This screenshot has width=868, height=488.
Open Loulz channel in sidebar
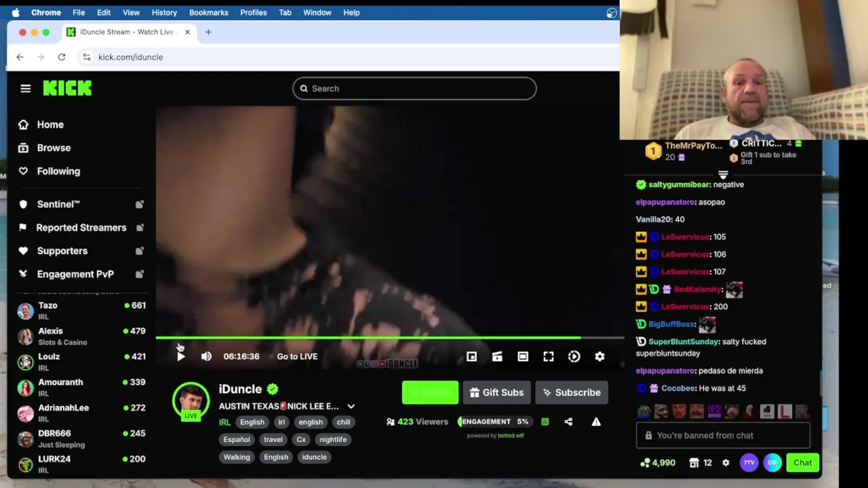81,362
